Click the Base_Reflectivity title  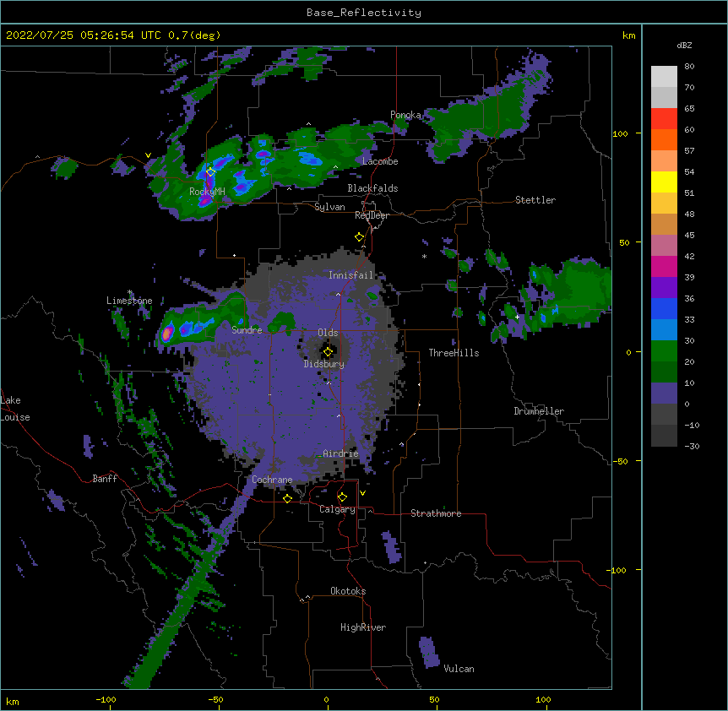[364, 13]
